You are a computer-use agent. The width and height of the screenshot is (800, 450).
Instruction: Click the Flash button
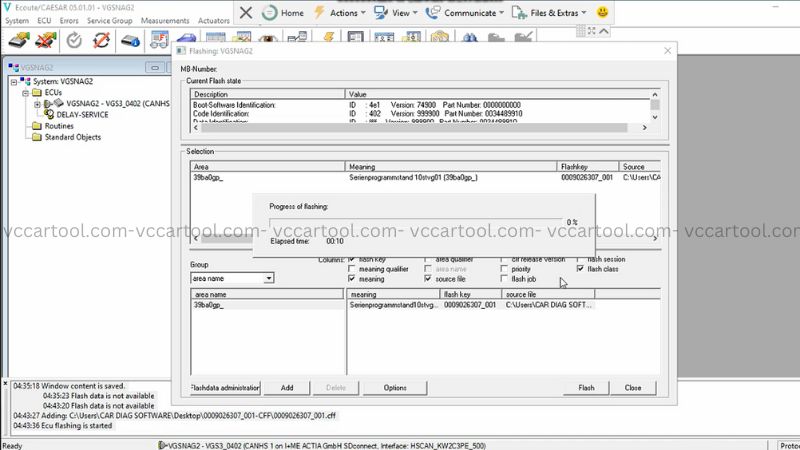coord(586,388)
